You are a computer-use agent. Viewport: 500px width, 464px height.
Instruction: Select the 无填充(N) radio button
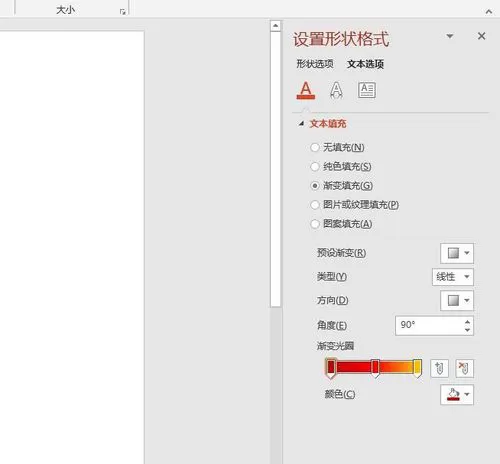coord(315,147)
